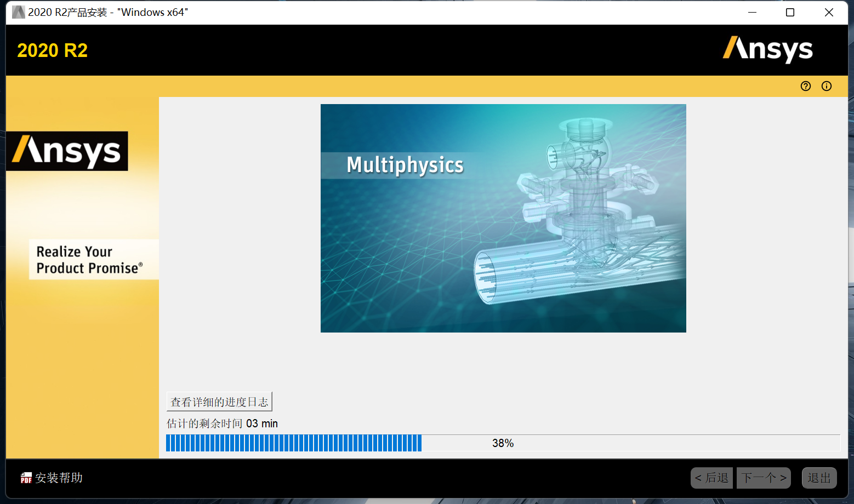Open the 查看详细的进度日志 progress log
The image size is (854, 504).
pyautogui.click(x=219, y=401)
